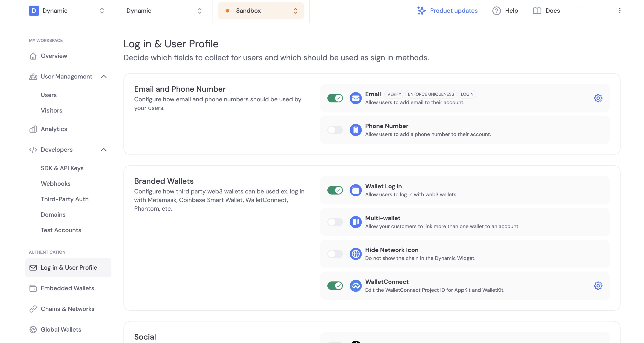This screenshot has height=343, width=644.
Task: Open Test Accounts page
Action: point(61,230)
